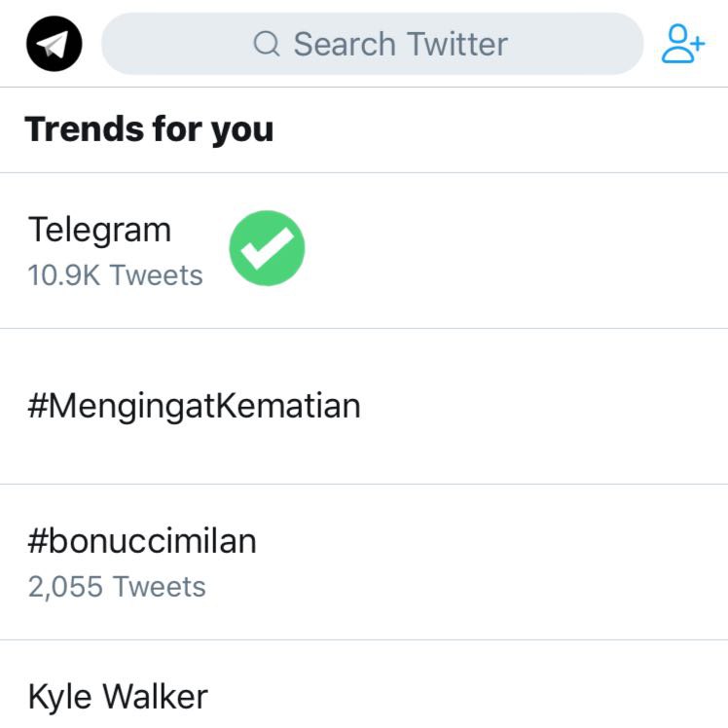This screenshot has width=728, height=728.
Task: Tap the word 'Telegram' in trends
Action: pos(99,231)
